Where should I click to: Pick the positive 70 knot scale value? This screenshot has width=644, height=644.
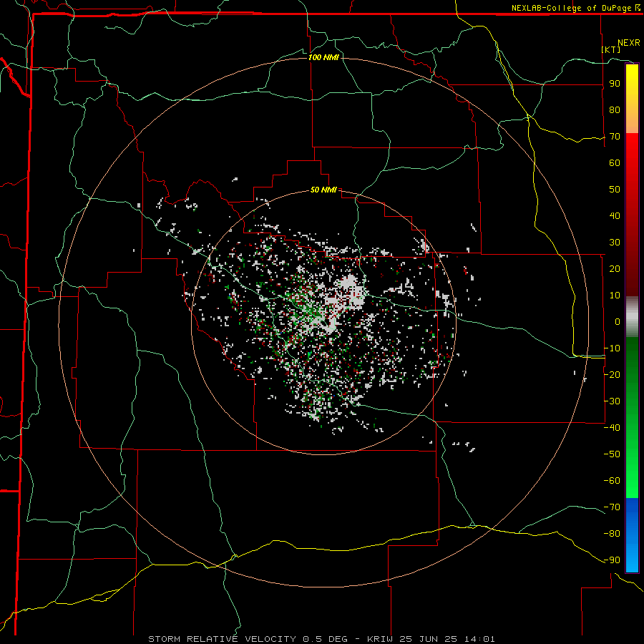tap(615, 137)
